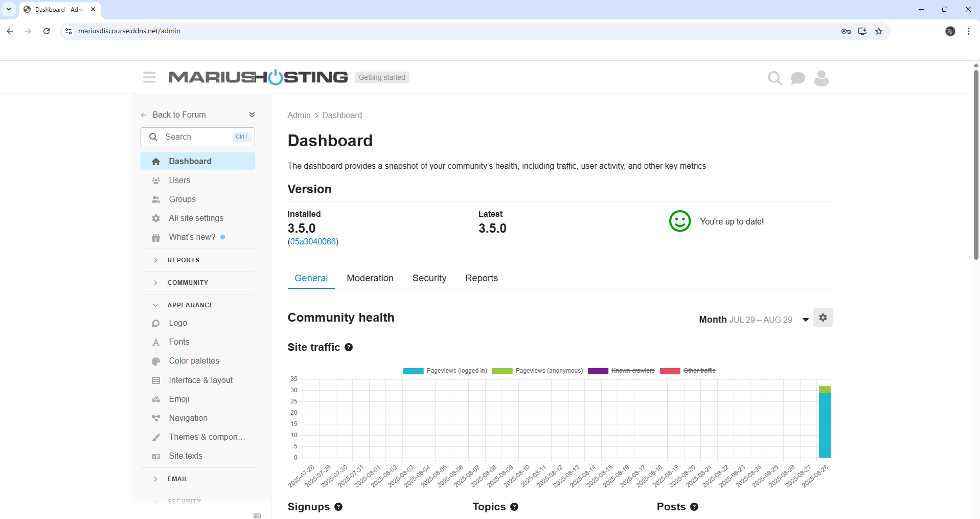
Task: Click the Chrome profile avatar
Action: [950, 31]
